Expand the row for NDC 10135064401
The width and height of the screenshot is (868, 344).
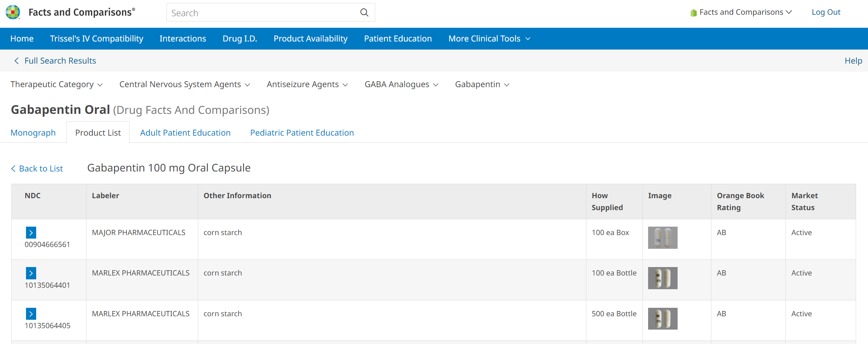coord(31,273)
